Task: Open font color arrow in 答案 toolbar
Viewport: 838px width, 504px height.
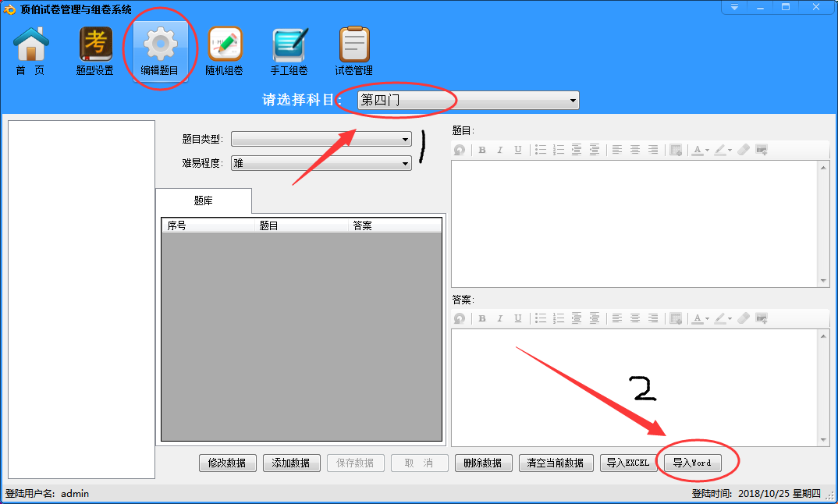Action: tap(707, 319)
